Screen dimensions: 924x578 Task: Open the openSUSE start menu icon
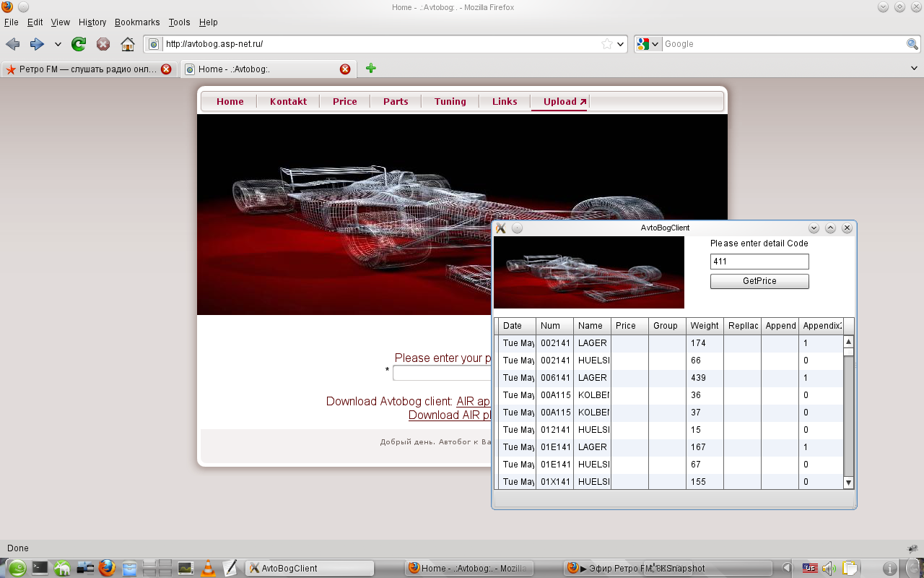(x=17, y=568)
